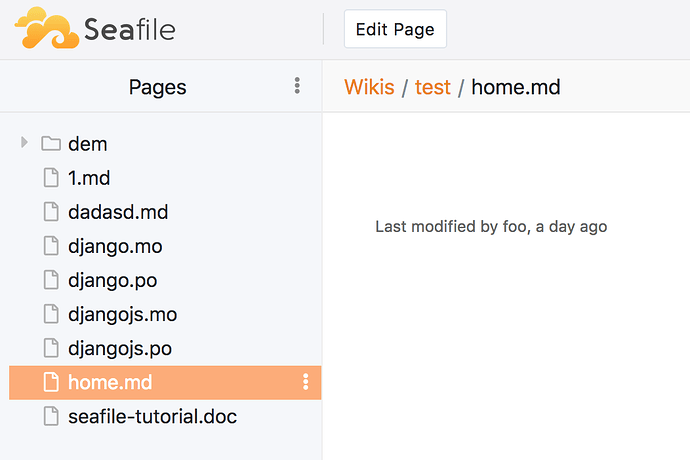
Task: Open the dem folder in tree
Action: 87,144
